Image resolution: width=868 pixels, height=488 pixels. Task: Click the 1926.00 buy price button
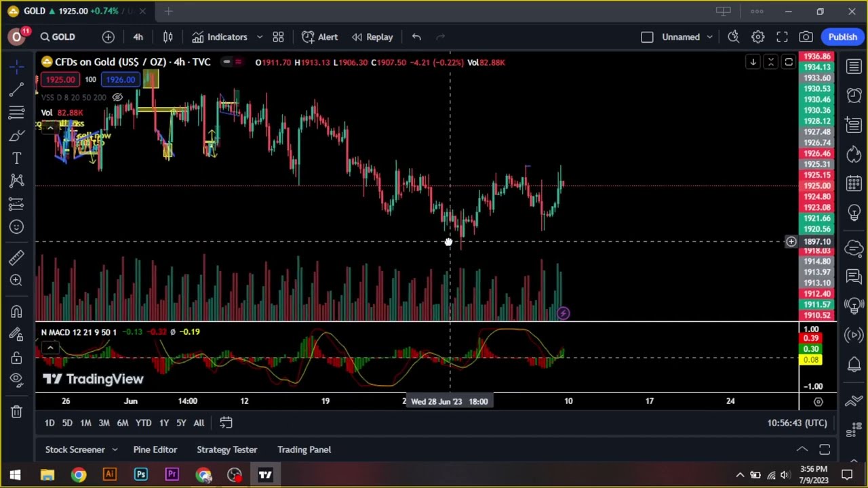coord(120,80)
